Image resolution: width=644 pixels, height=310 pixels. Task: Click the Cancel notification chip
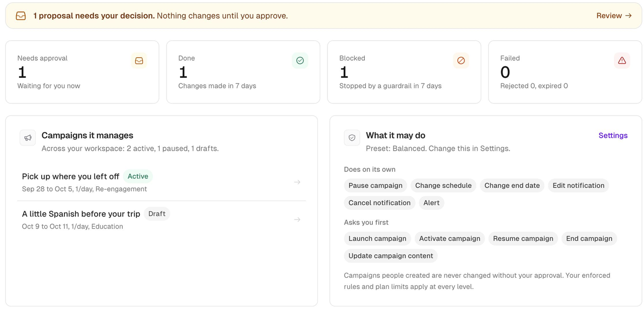(x=379, y=202)
